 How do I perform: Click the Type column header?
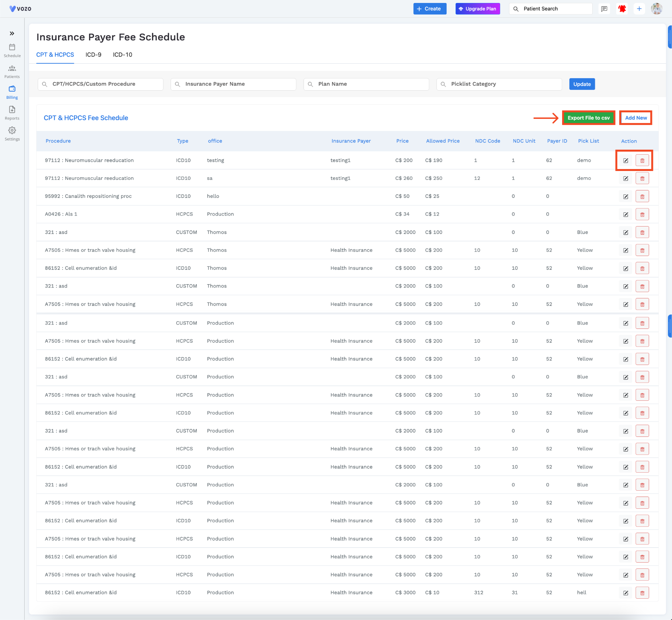182,141
